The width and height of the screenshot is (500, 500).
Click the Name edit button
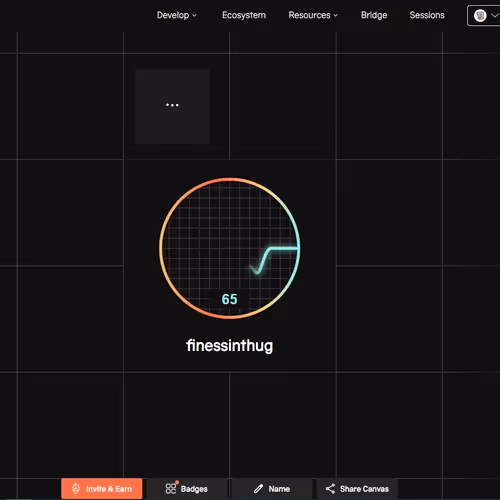pos(272,489)
